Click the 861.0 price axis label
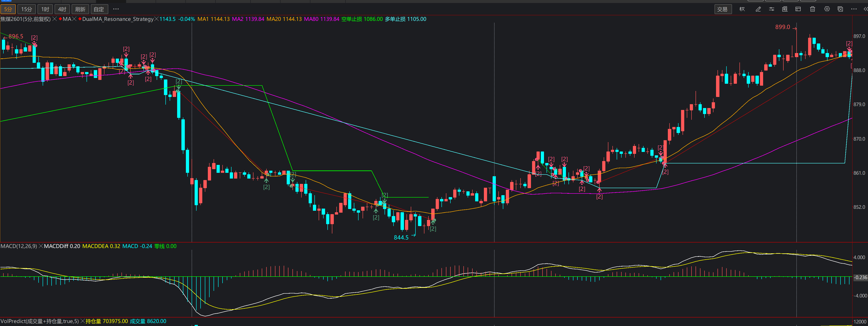868x326 pixels. (x=859, y=173)
